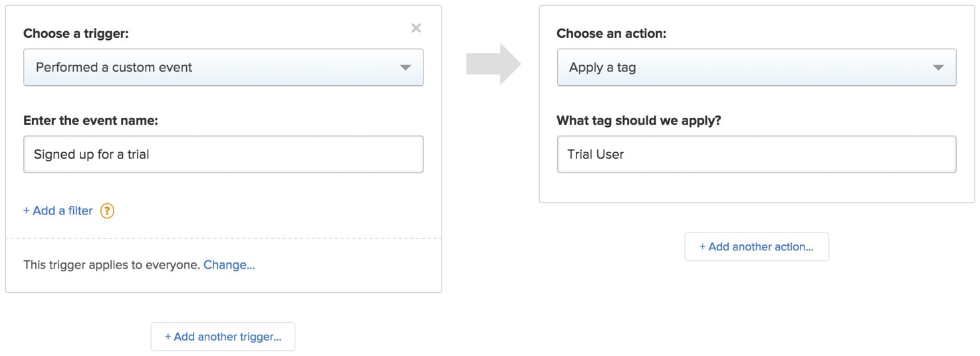Click the gray arrow between trigger and action
The height and width of the screenshot is (356, 980).
tap(493, 64)
